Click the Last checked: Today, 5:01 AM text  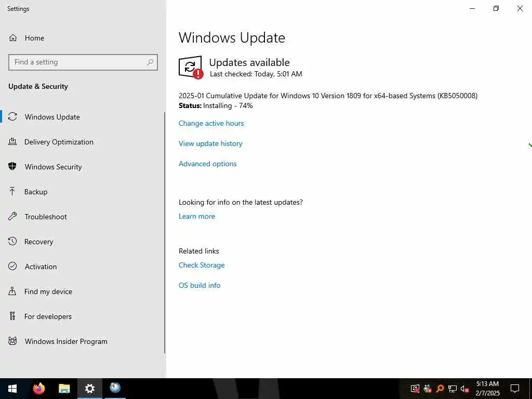(256, 74)
